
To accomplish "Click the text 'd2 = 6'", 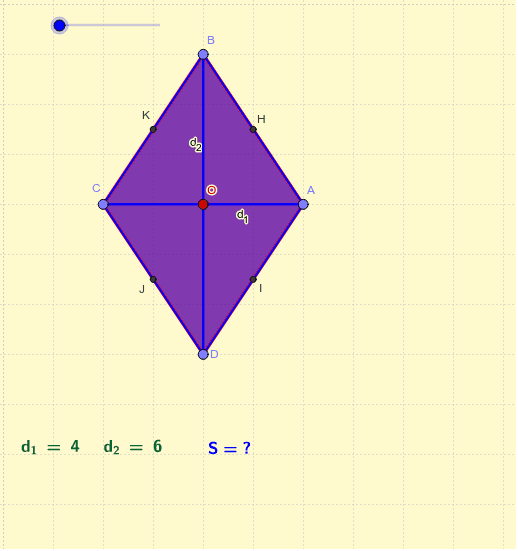I will pyautogui.click(x=133, y=448).
